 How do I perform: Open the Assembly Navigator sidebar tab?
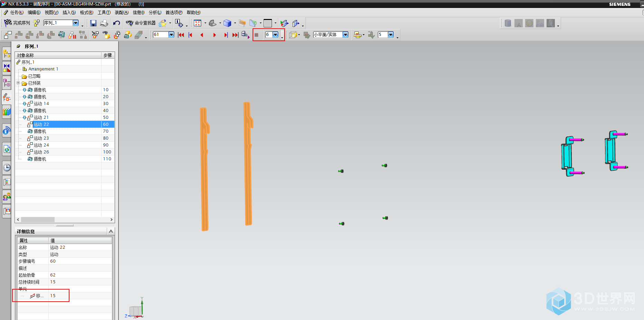click(7, 54)
